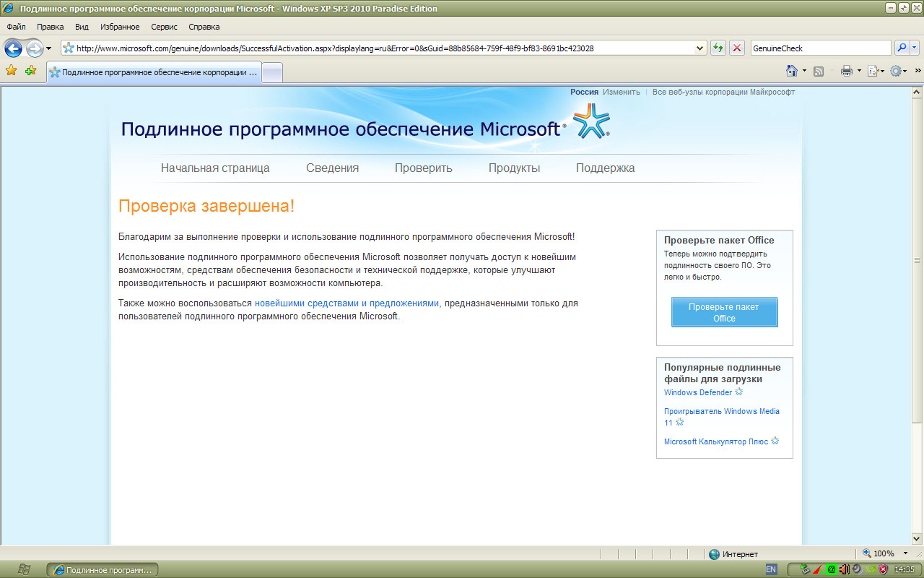
Task: Click the EN language indicator
Action: tap(771, 569)
